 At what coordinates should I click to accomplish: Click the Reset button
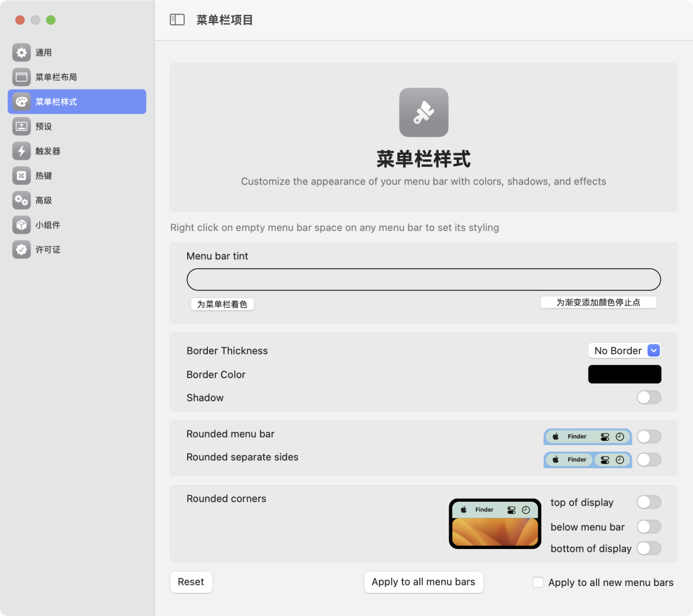tap(191, 582)
